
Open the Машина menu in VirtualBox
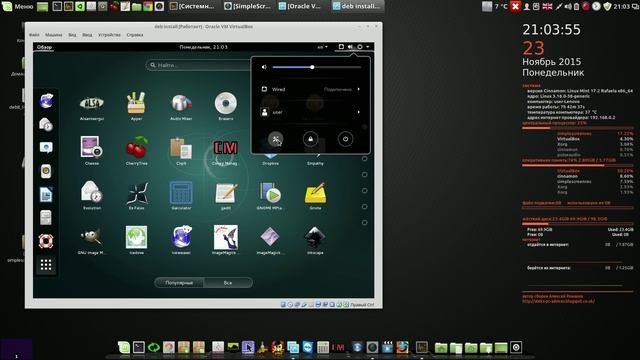coord(53,35)
